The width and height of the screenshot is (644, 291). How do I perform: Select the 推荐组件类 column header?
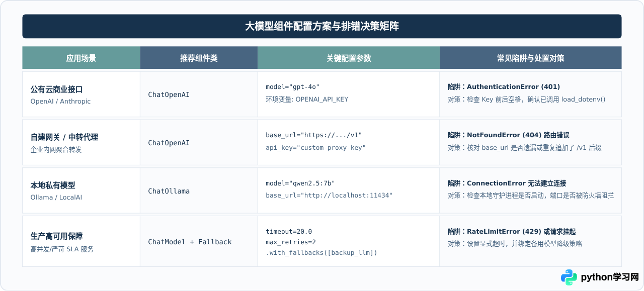point(199,58)
